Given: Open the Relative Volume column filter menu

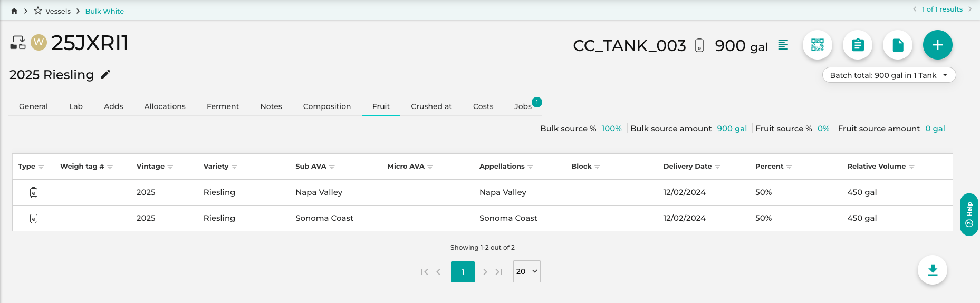Looking at the screenshot, I should [x=912, y=167].
